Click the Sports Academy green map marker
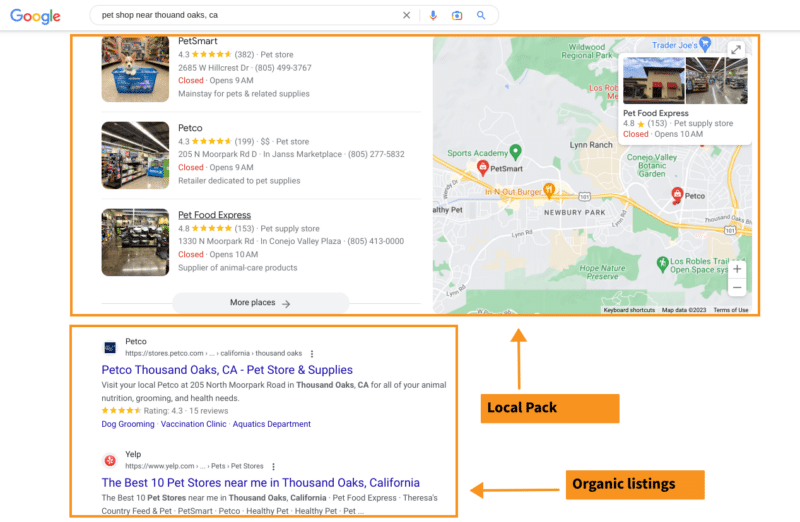 (515, 152)
